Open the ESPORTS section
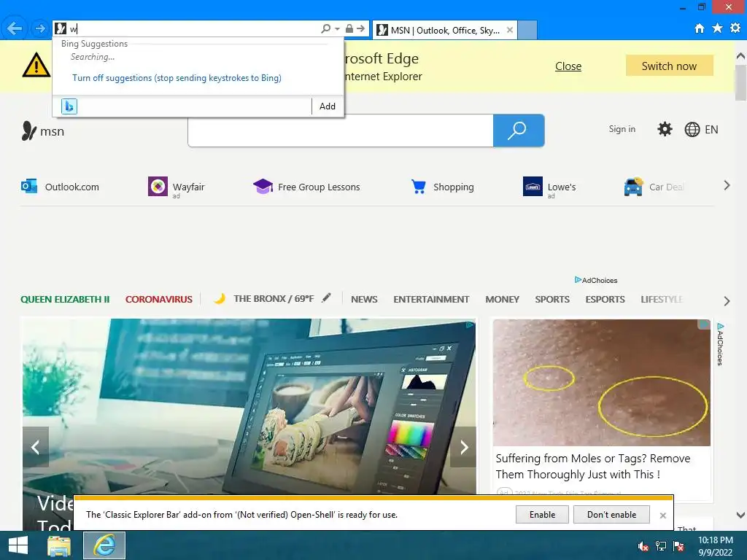 [x=605, y=300]
